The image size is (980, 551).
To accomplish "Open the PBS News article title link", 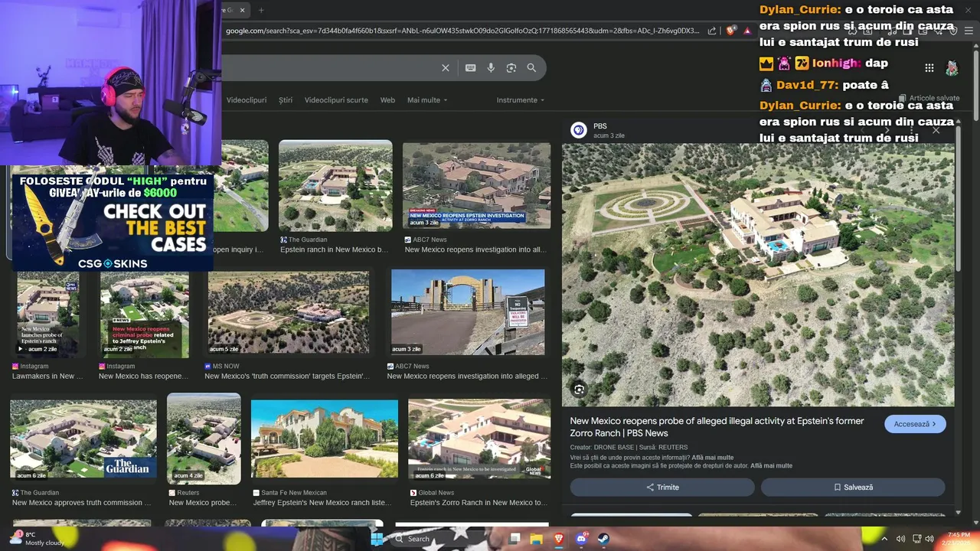I will pyautogui.click(x=717, y=427).
